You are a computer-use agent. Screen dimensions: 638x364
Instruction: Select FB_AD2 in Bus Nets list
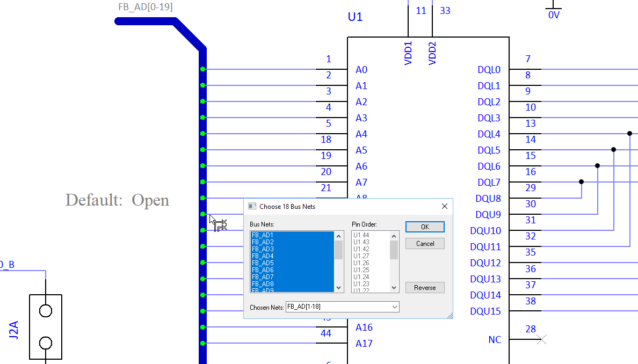point(292,242)
